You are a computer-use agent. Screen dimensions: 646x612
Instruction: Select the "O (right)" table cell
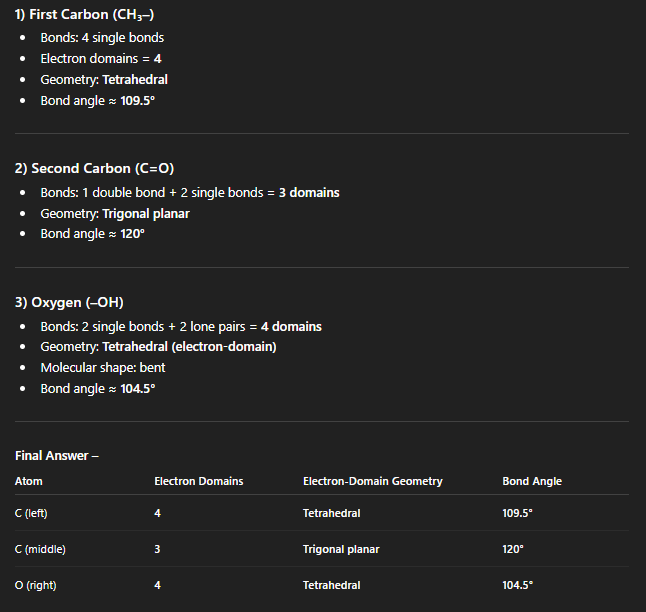(38, 585)
